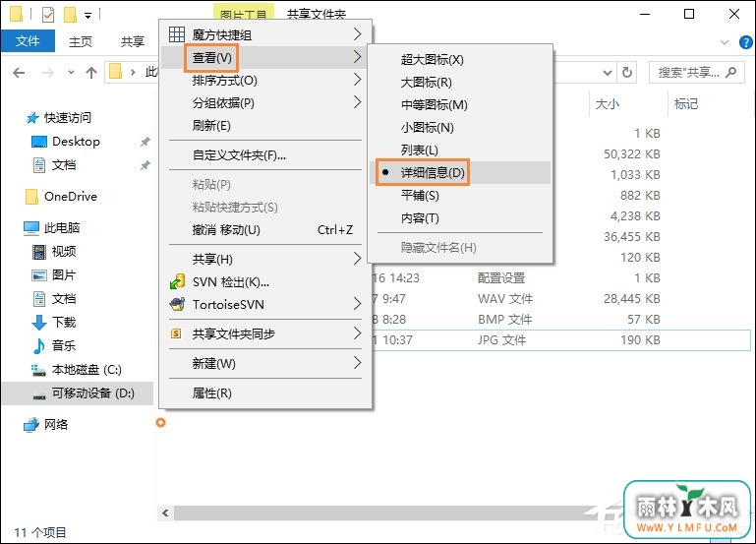Choose 自定义文件夹(F)...
756x544 pixels.
(265, 155)
